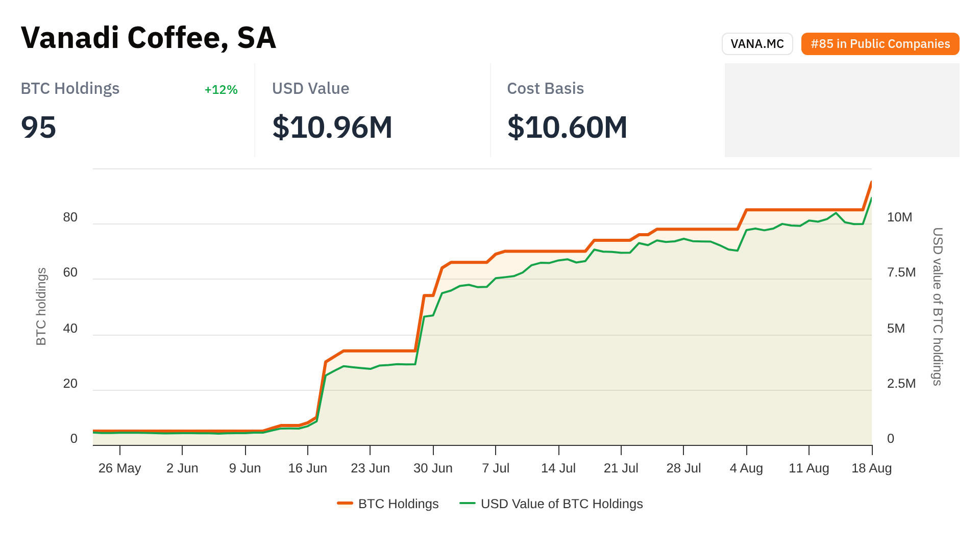Screen dimensions: 980x551
Task: Click the orange BTC Holdings legend swatch
Action: (x=345, y=504)
